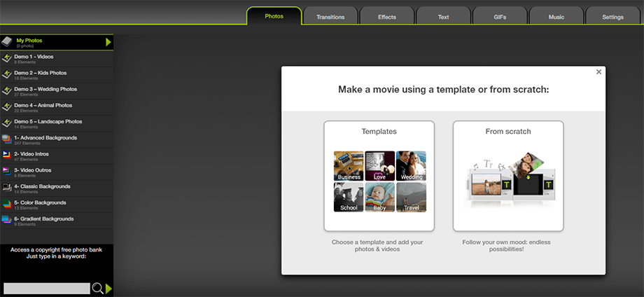Go to the Music tab
This screenshot has height=297, width=644.
556,17
